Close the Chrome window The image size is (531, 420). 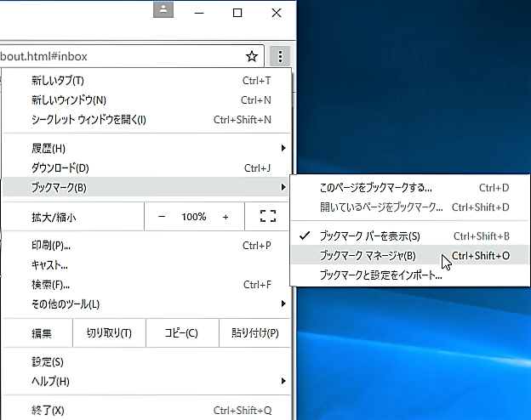[x=277, y=13]
